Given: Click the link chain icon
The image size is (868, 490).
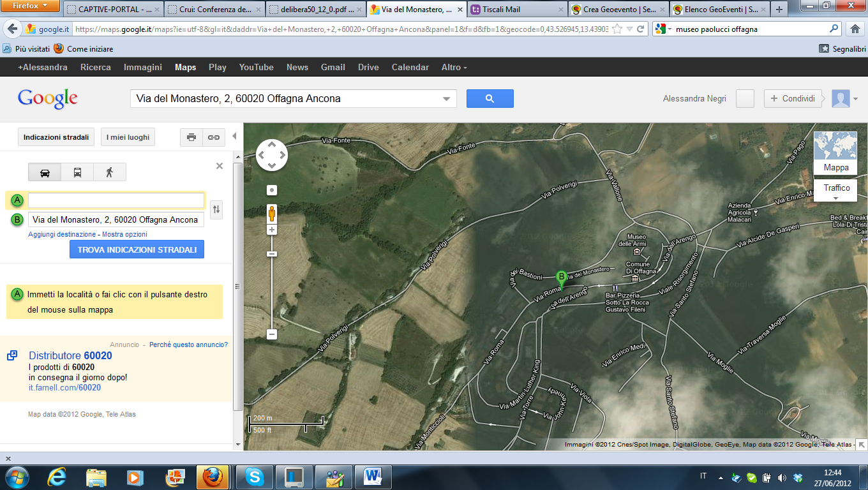Looking at the screenshot, I should click(213, 137).
